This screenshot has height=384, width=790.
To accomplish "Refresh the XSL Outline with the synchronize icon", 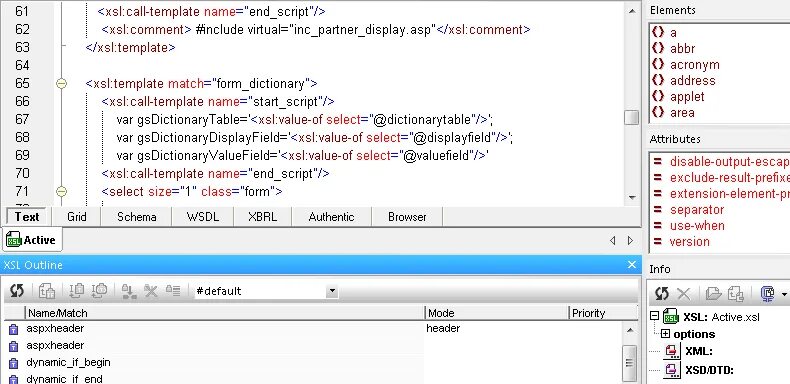I will tap(17, 290).
